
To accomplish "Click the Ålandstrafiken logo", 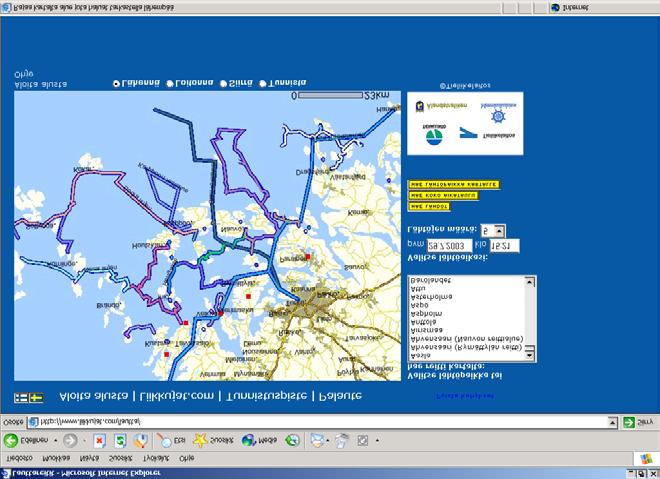I will 441,106.
